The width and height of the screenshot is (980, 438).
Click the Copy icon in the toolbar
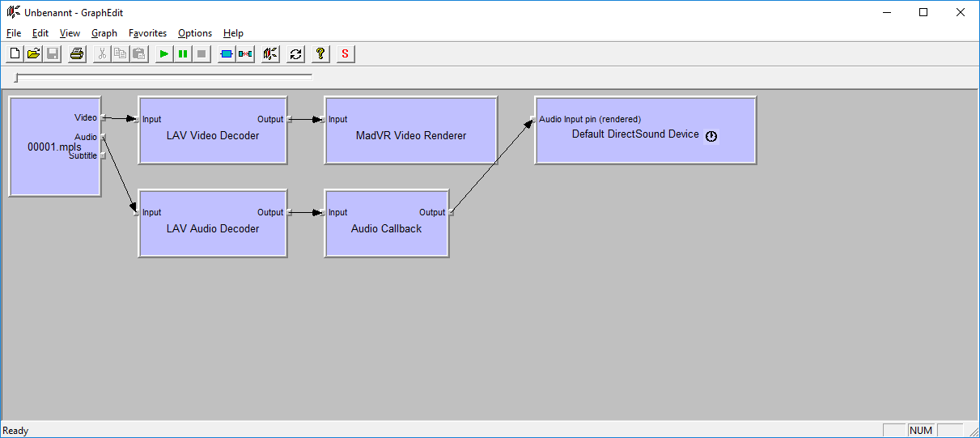pyautogui.click(x=121, y=54)
